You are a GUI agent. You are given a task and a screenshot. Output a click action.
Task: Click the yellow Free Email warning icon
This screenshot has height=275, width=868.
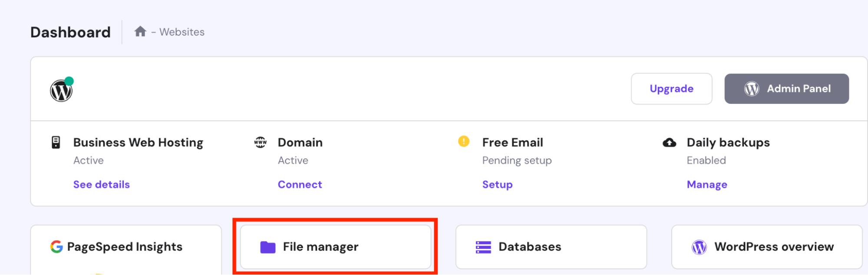pos(464,142)
